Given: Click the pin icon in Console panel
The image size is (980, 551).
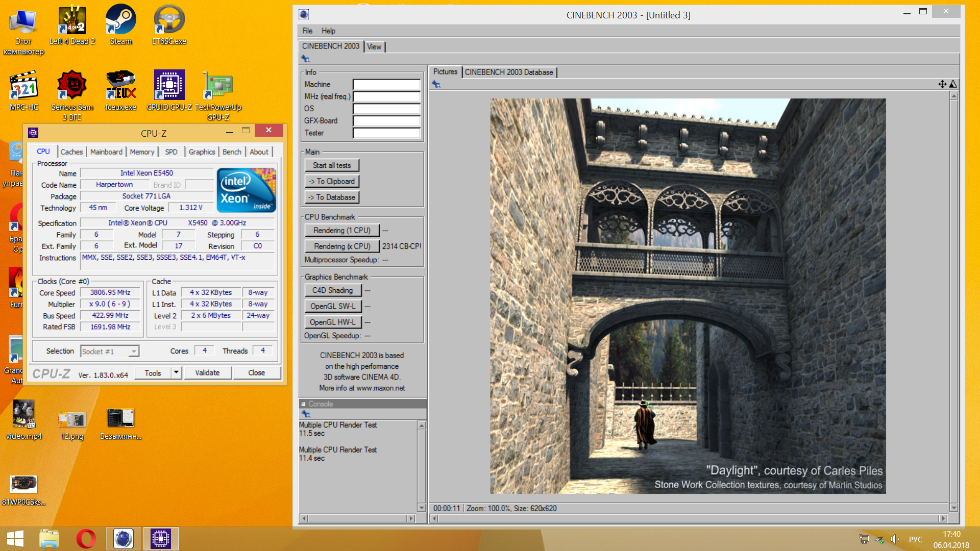Looking at the screenshot, I should [306, 414].
